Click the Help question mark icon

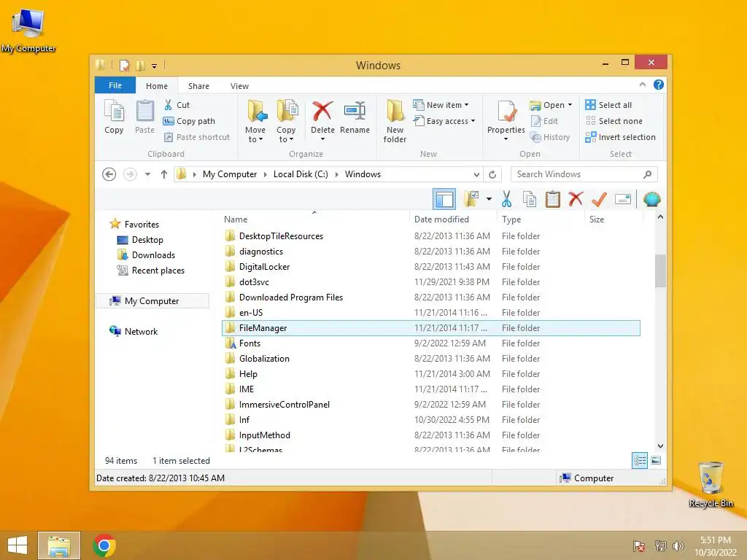tap(659, 85)
